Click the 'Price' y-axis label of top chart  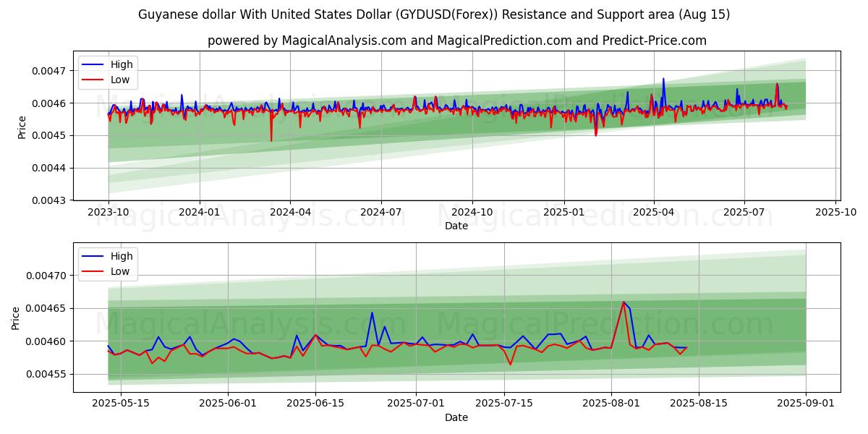pos(22,127)
